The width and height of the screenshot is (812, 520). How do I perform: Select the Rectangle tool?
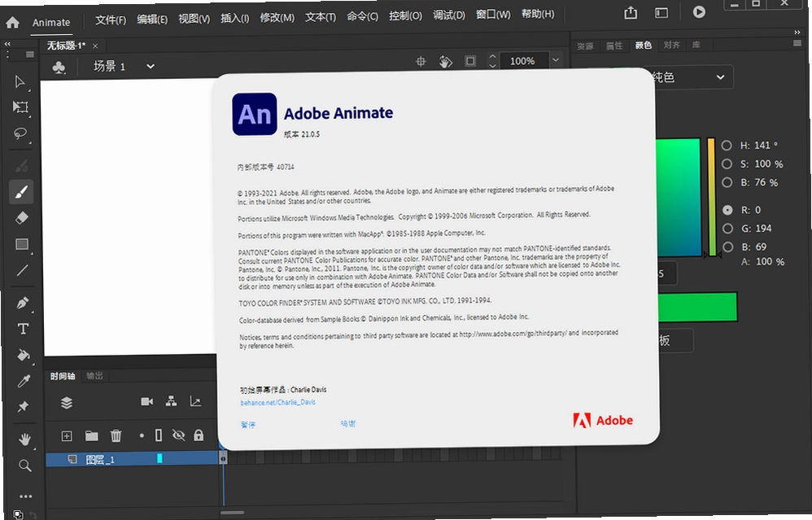click(x=22, y=244)
